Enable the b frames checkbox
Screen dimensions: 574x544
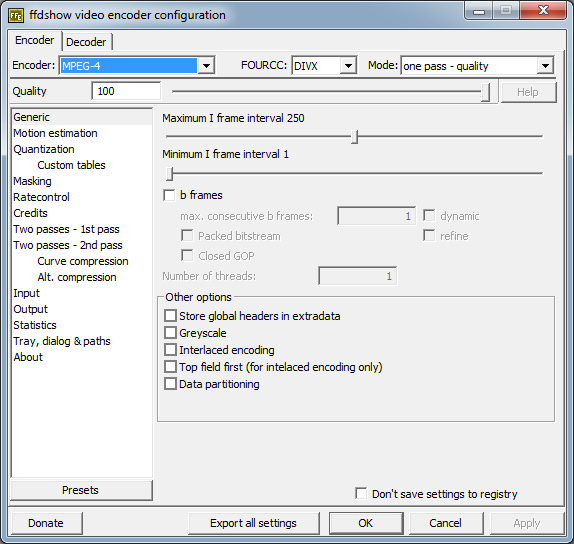169,195
